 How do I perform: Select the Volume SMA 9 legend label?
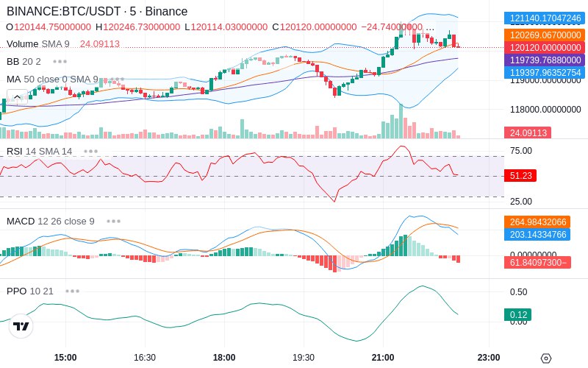38,44
